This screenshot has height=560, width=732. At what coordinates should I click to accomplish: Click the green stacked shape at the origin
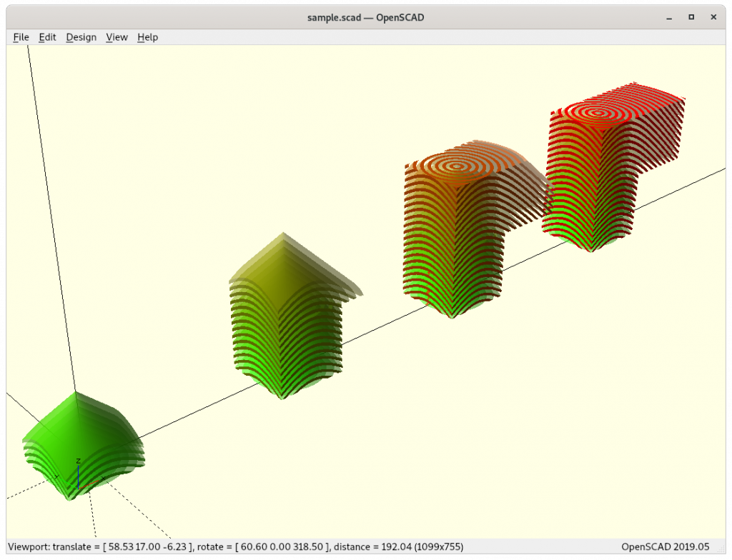pos(84,446)
